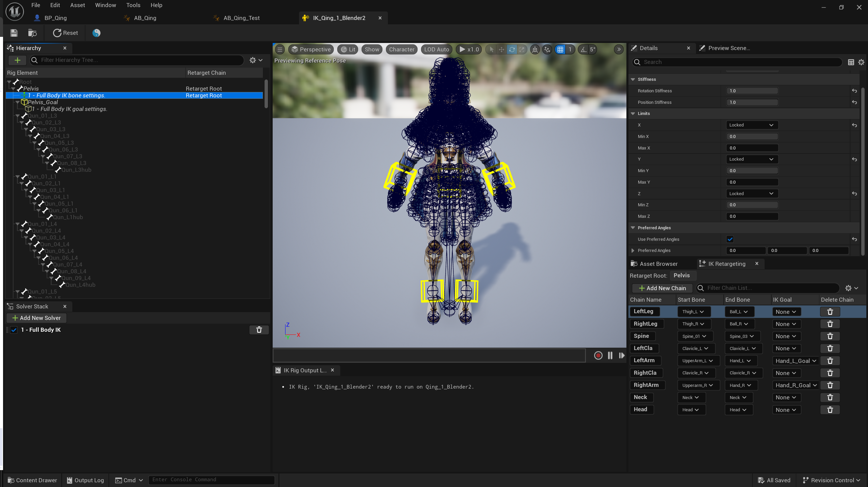
Task: Click the green add hierarchy element button
Action: 17,60
